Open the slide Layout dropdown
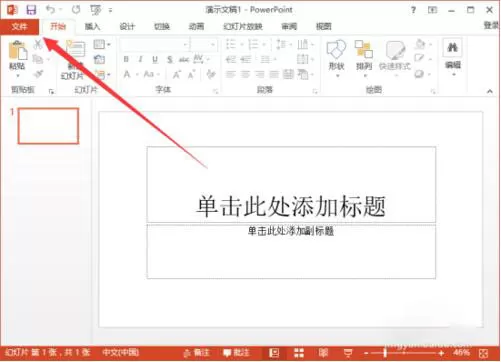Image resolution: width=501 pixels, height=362 pixels. (x=101, y=44)
